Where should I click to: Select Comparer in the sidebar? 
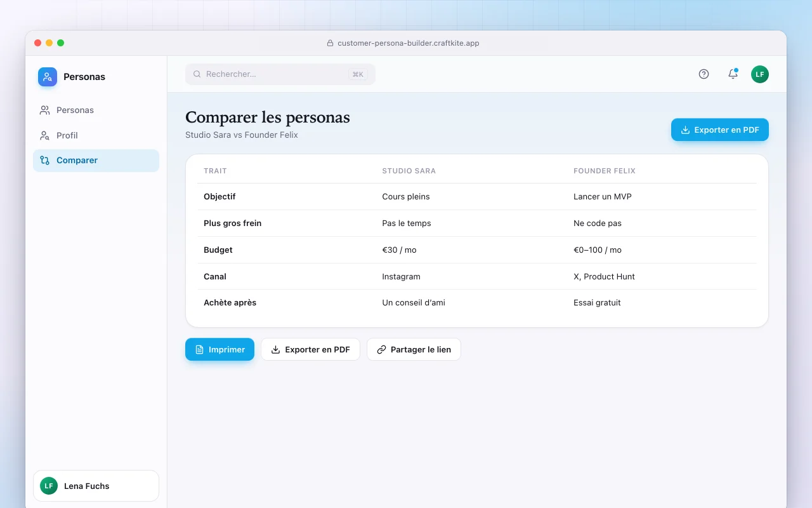click(x=96, y=161)
